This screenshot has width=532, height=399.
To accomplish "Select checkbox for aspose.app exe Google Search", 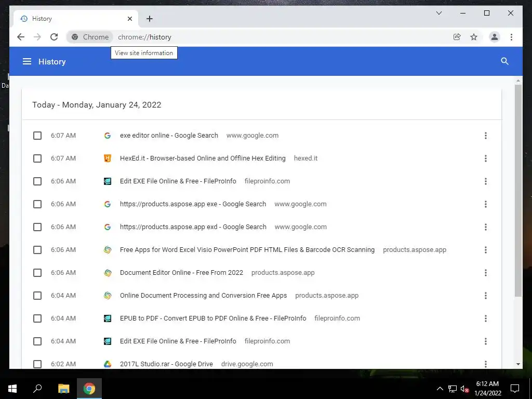I will (x=37, y=204).
